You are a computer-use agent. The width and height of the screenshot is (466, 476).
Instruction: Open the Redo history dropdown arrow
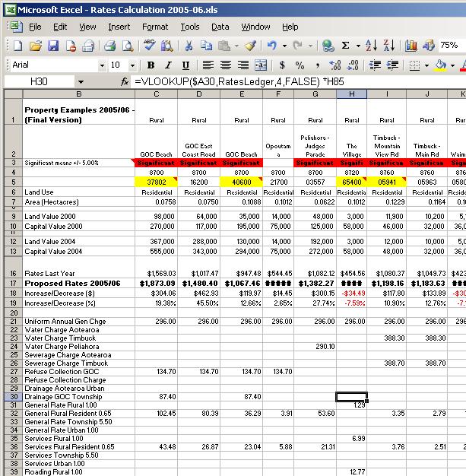pos(310,46)
